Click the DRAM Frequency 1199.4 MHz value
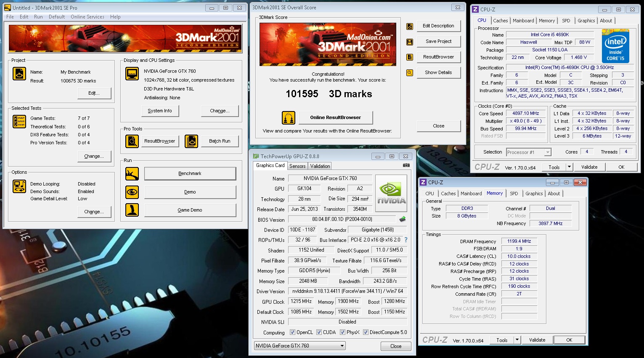This screenshot has width=644, height=358. (519, 241)
